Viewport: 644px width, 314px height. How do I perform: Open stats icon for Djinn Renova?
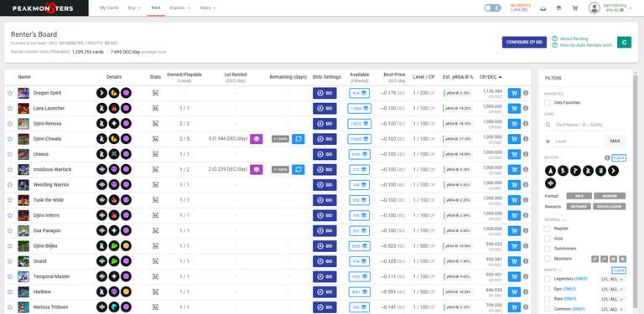click(x=155, y=123)
